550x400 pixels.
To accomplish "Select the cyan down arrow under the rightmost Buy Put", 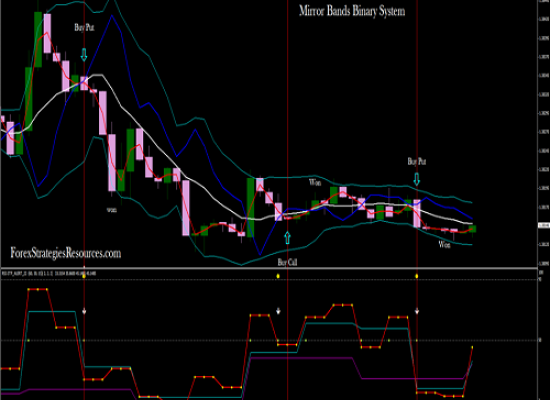I will coord(417,179).
